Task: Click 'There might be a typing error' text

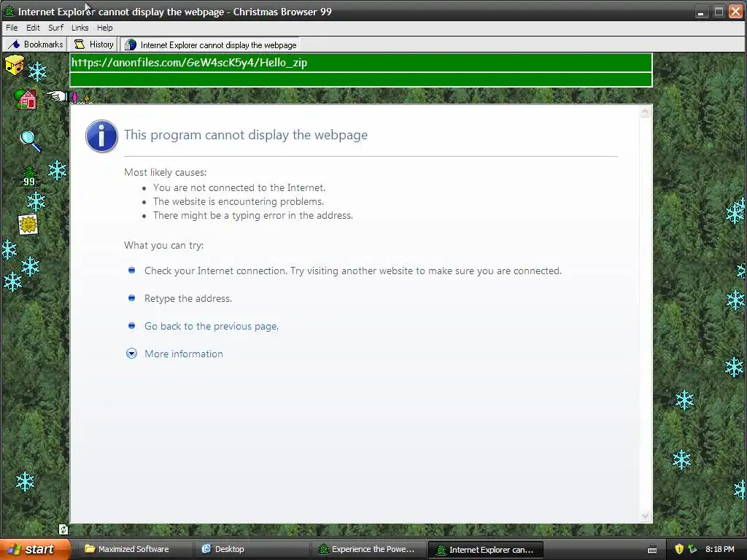Action: (253, 215)
